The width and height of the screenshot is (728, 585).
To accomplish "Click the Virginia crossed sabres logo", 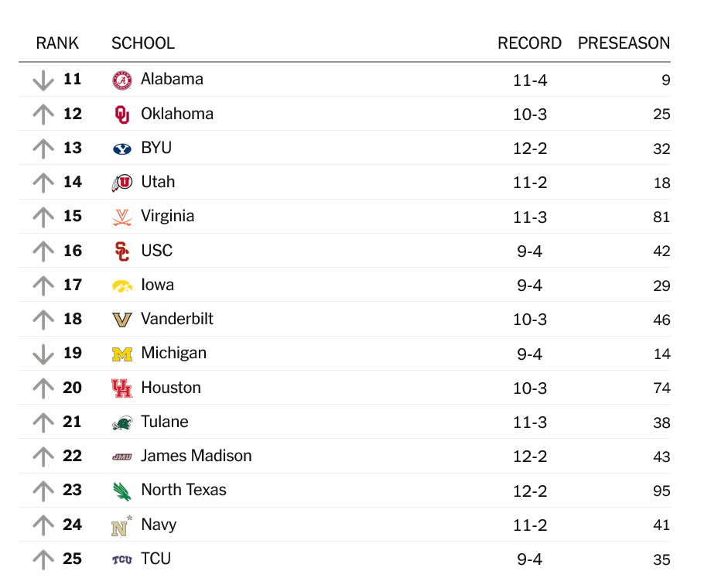I will pyautogui.click(x=121, y=217).
